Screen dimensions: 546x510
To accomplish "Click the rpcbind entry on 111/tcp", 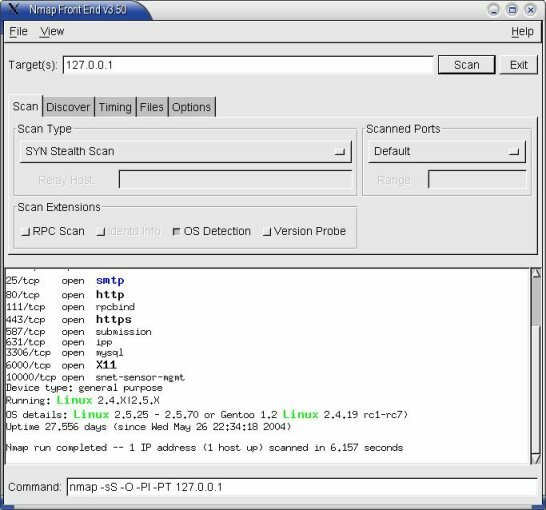I will 115,307.
